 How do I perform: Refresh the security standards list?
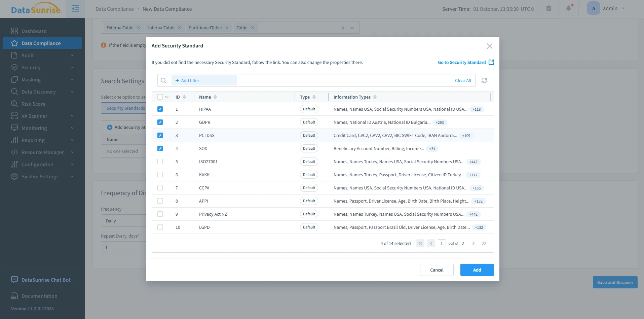(x=484, y=80)
